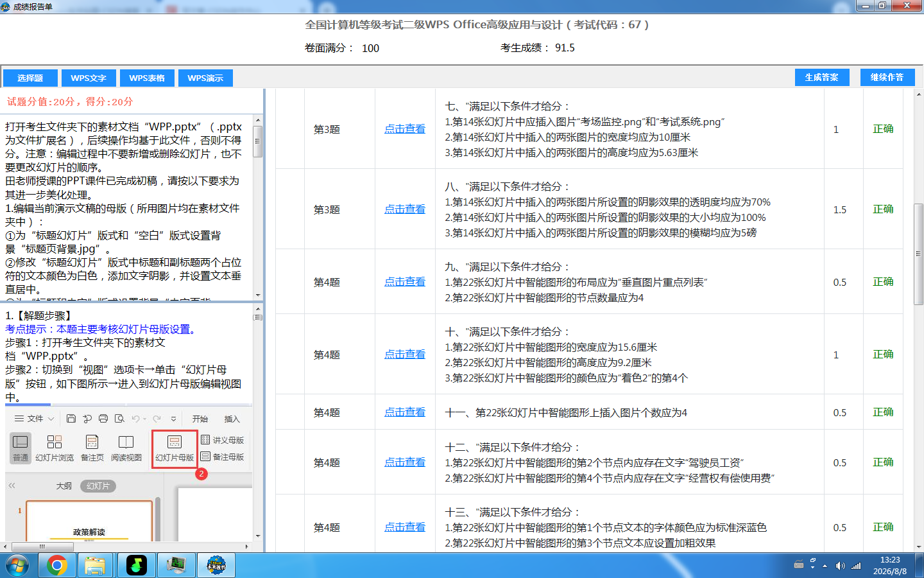
Task: Switch to the WPS表格 tab
Action: (147, 78)
